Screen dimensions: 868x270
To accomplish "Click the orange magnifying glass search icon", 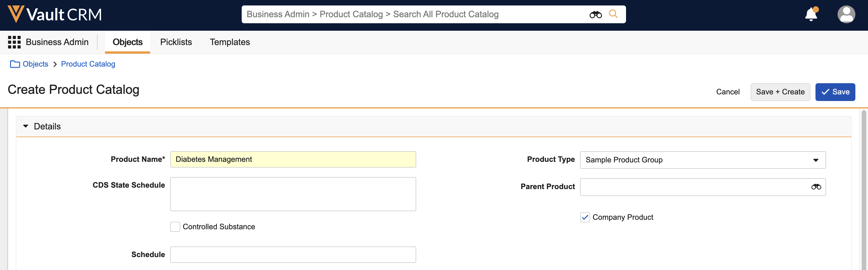I will pyautogui.click(x=613, y=14).
